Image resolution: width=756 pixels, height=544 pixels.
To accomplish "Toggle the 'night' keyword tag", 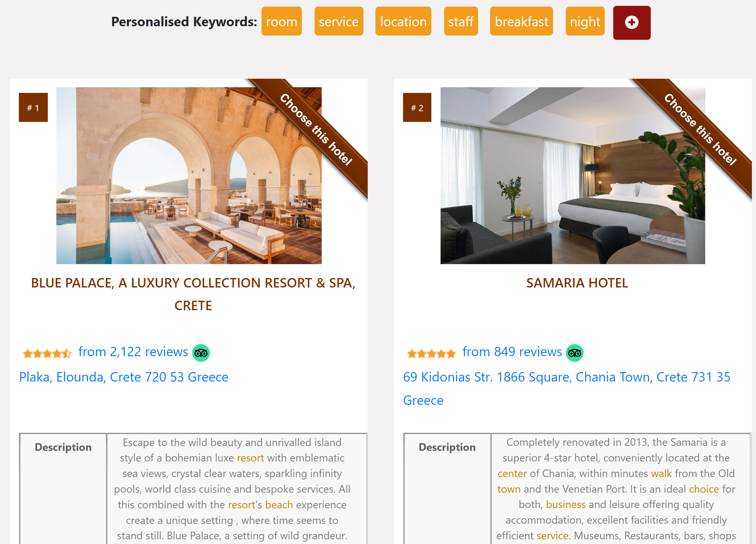I will point(585,21).
